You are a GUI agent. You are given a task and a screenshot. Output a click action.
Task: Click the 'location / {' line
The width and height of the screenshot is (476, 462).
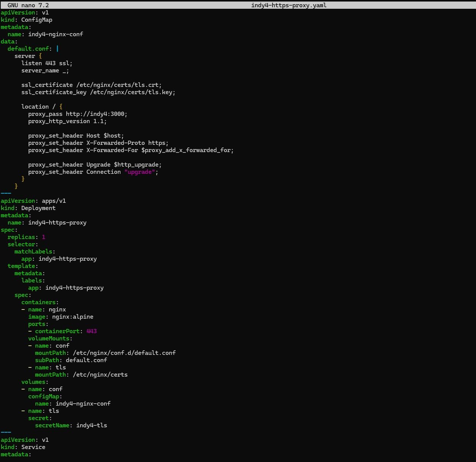click(x=42, y=107)
